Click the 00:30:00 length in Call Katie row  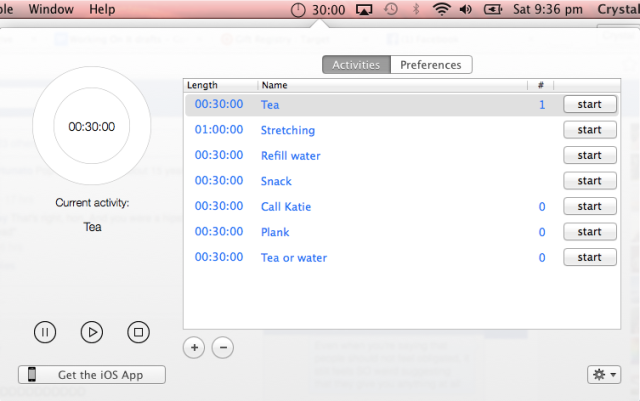(219, 206)
